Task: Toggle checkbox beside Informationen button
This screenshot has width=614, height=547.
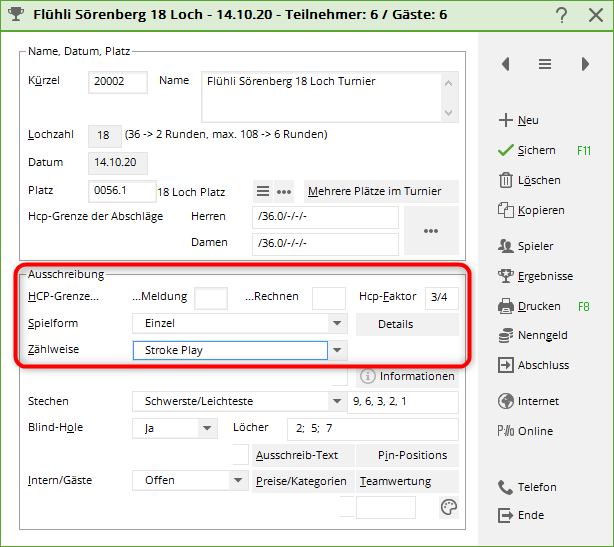Action: click(x=339, y=376)
